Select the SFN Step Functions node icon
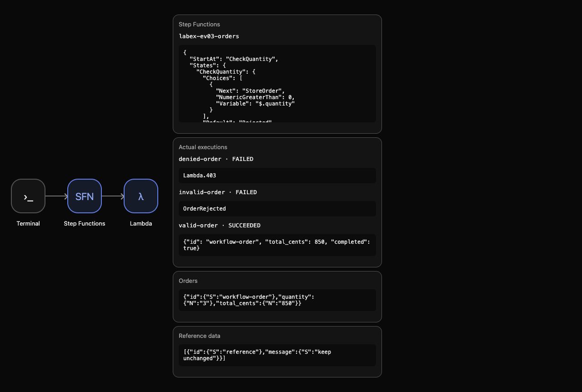The width and height of the screenshot is (582, 392). pos(85,196)
